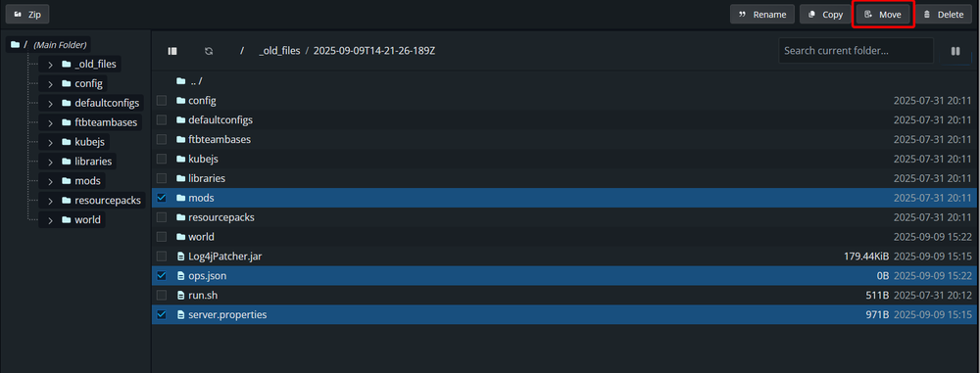Go to _old_files in the breadcrumb path
Screen dimensions: 980x373
click(279, 51)
